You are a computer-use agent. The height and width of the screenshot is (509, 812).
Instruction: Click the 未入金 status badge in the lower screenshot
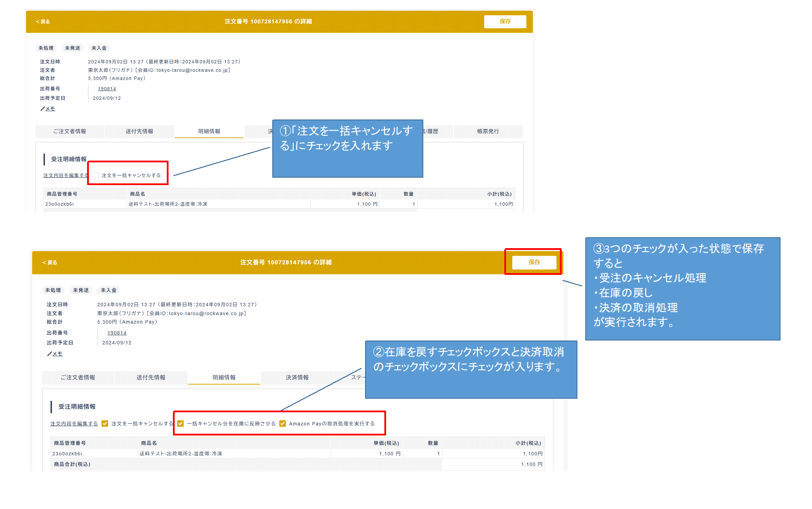coord(109,290)
